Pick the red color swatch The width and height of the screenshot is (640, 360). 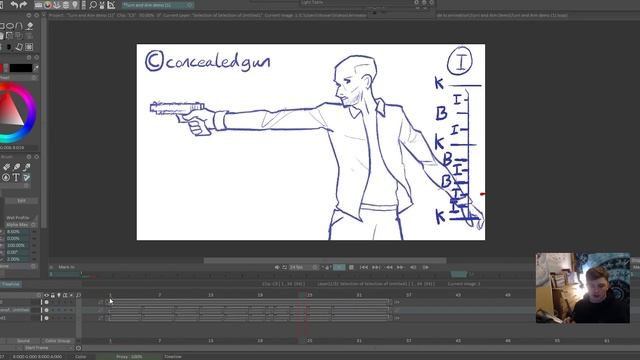point(1,68)
